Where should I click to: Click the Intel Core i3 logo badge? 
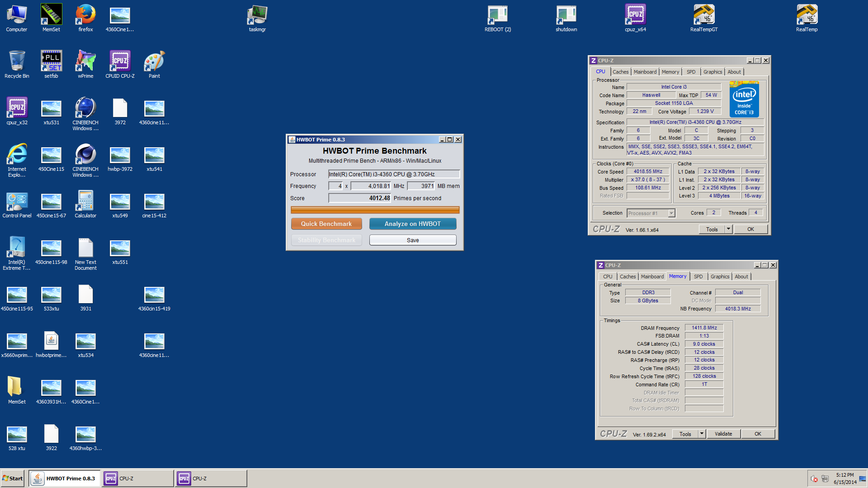point(744,99)
